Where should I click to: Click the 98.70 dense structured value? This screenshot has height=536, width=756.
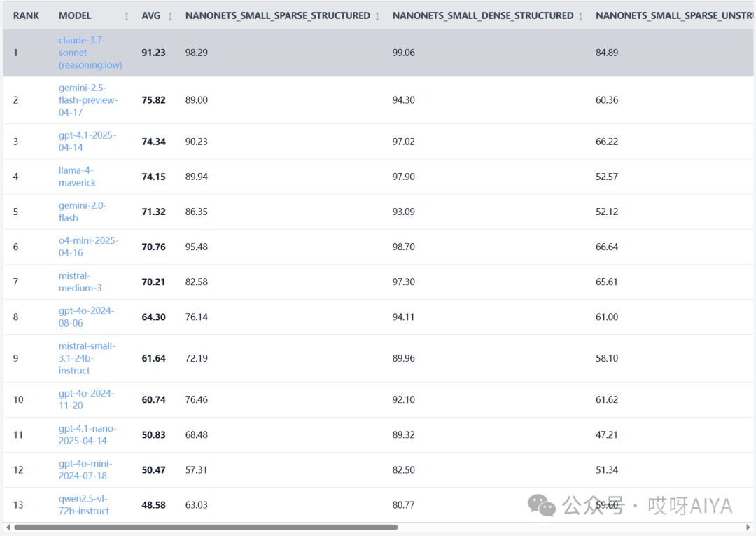point(404,247)
